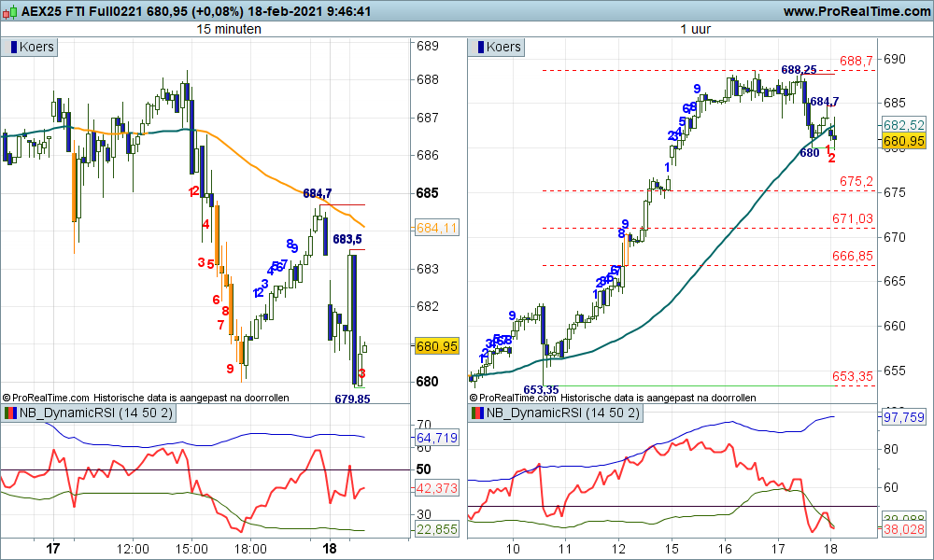Click the 18:00 time label on the 15-minute axis
Image resolution: width=934 pixels, height=560 pixels.
point(250,549)
